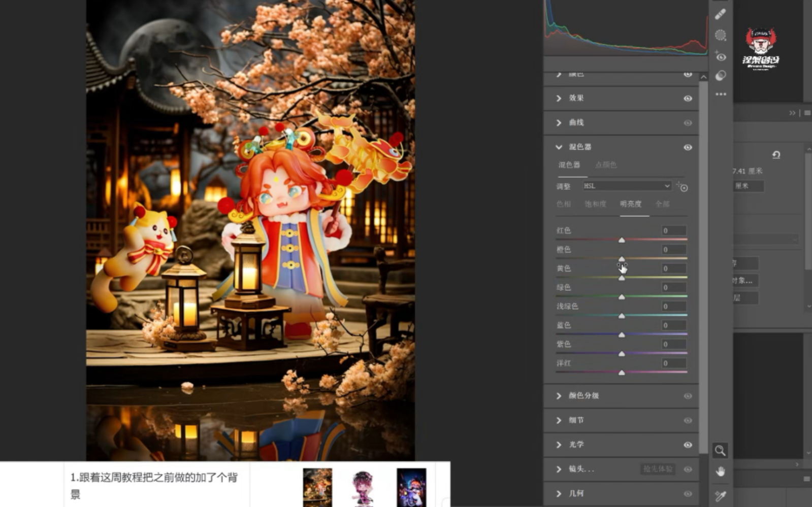This screenshot has height=507, width=812.
Task: Expand the 细节 section
Action: tap(559, 420)
